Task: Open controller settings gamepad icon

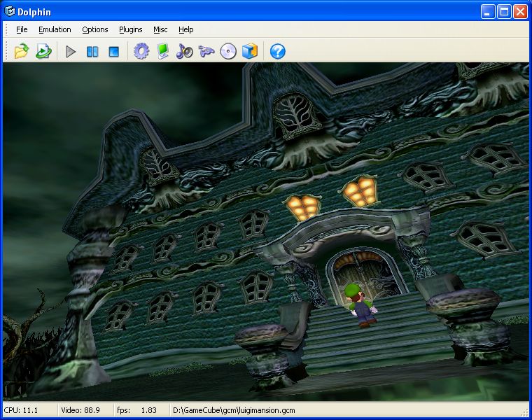Action: pyautogui.click(x=206, y=51)
